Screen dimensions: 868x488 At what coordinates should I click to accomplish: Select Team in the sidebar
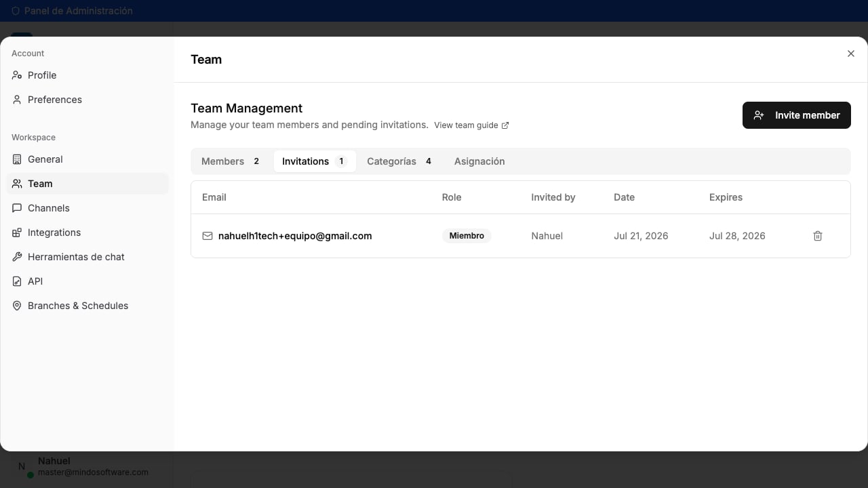(x=87, y=184)
